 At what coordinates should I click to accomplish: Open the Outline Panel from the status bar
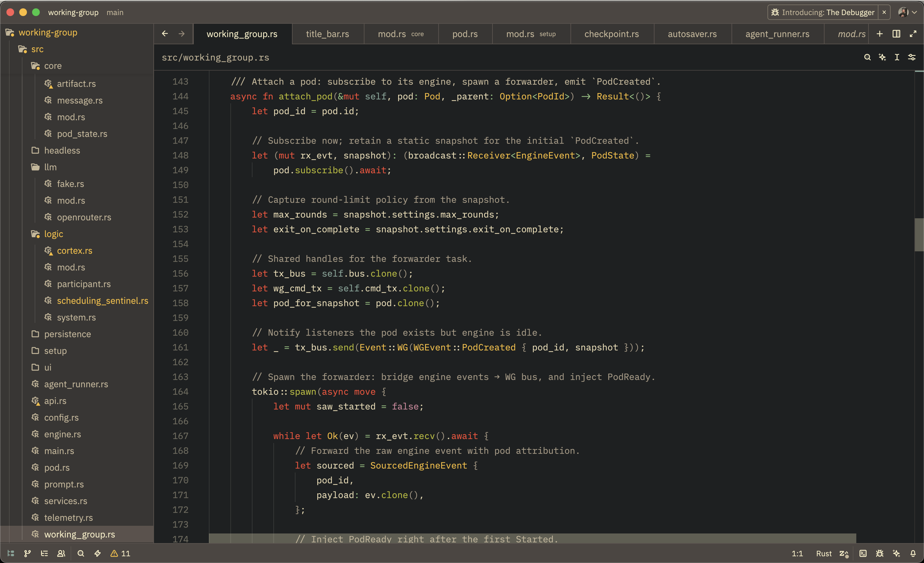[x=44, y=553]
